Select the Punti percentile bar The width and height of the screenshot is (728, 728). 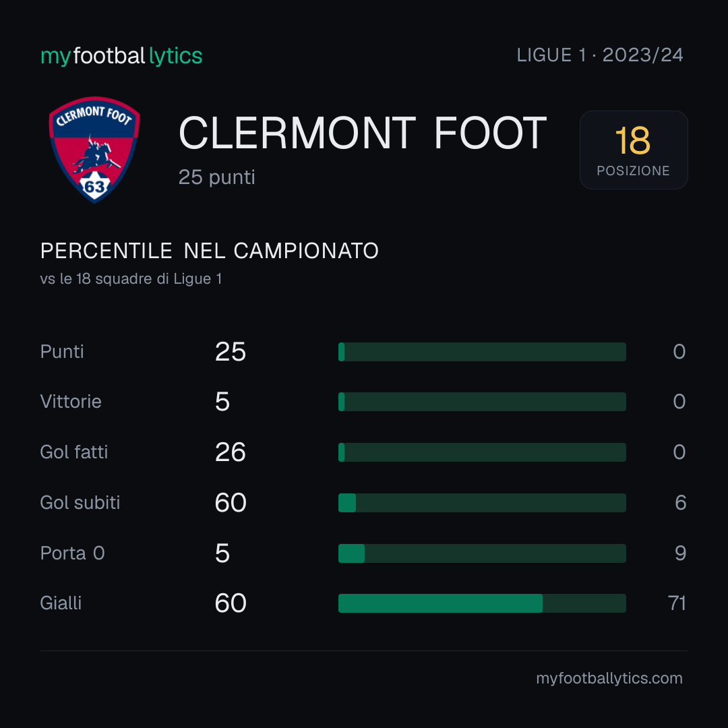click(x=482, y=352)
